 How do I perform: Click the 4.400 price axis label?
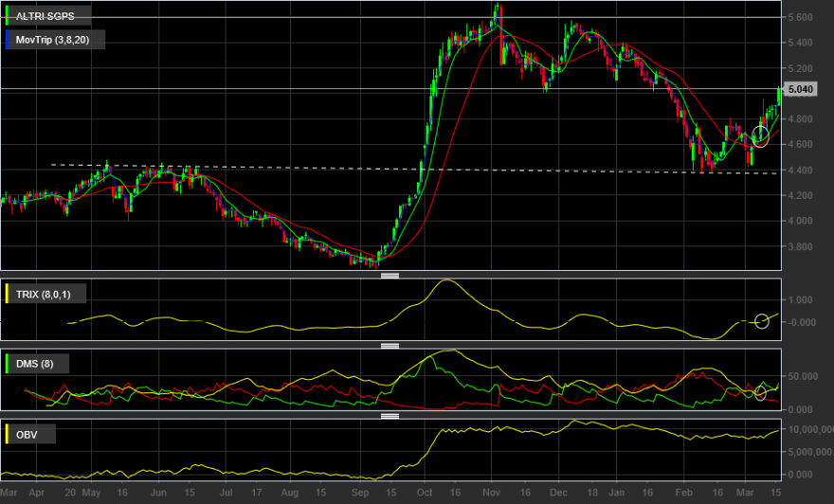800,171
